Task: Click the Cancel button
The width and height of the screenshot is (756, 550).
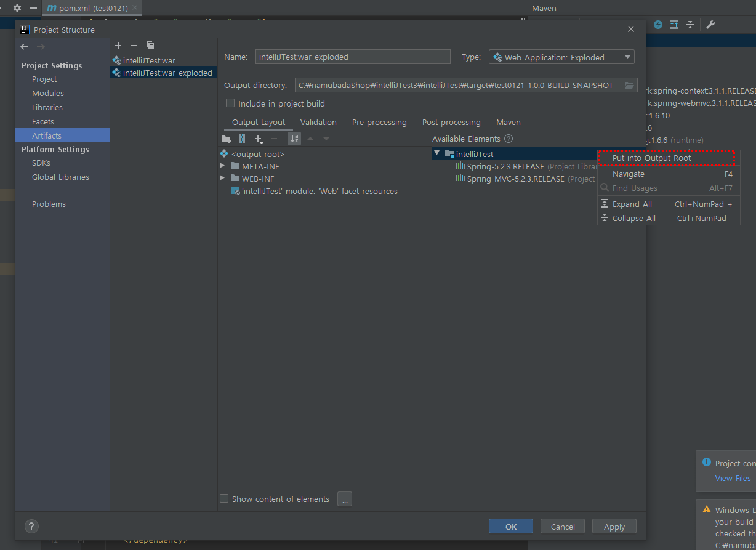Action: point(563,527)
